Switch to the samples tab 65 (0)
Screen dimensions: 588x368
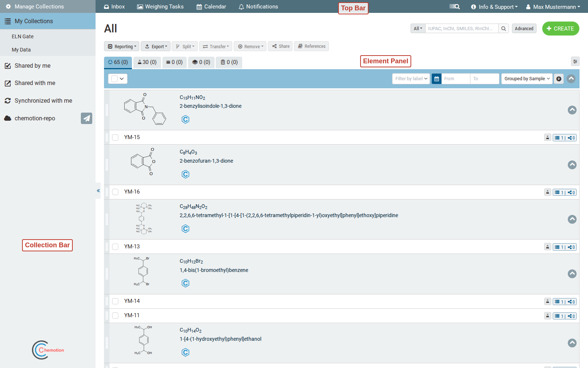(118, 62)
